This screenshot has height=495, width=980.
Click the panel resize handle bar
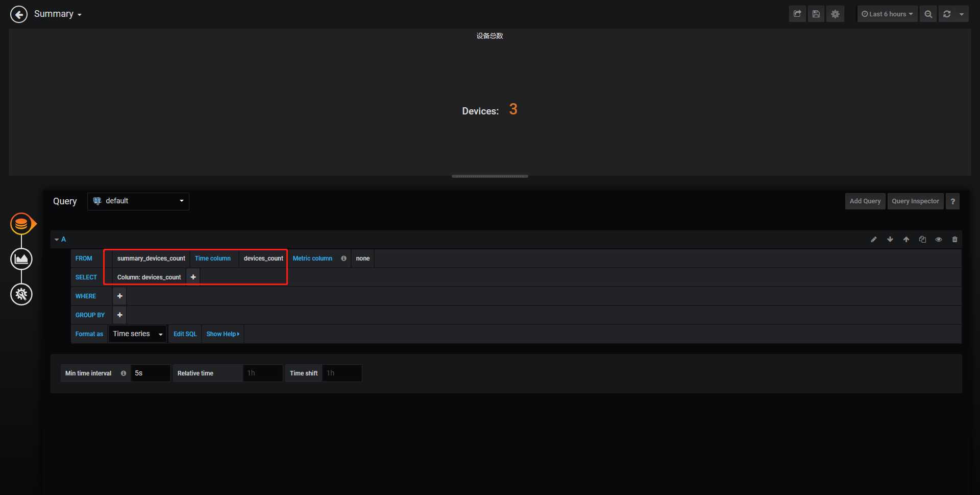pyautogui.click(x=490, y=176)
